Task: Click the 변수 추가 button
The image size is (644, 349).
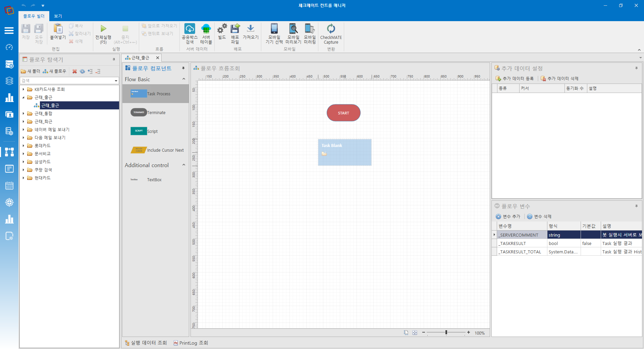Action: [508, 216]
